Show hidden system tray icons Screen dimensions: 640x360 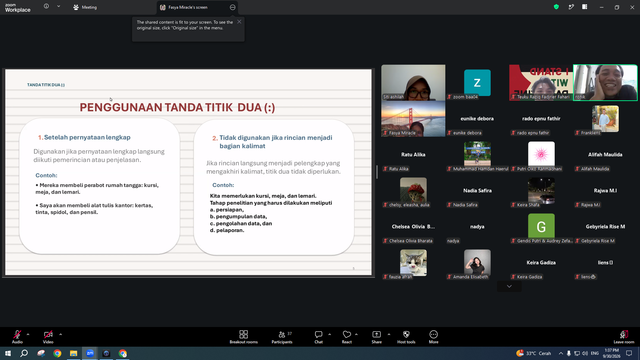click(x=561, y=353)
